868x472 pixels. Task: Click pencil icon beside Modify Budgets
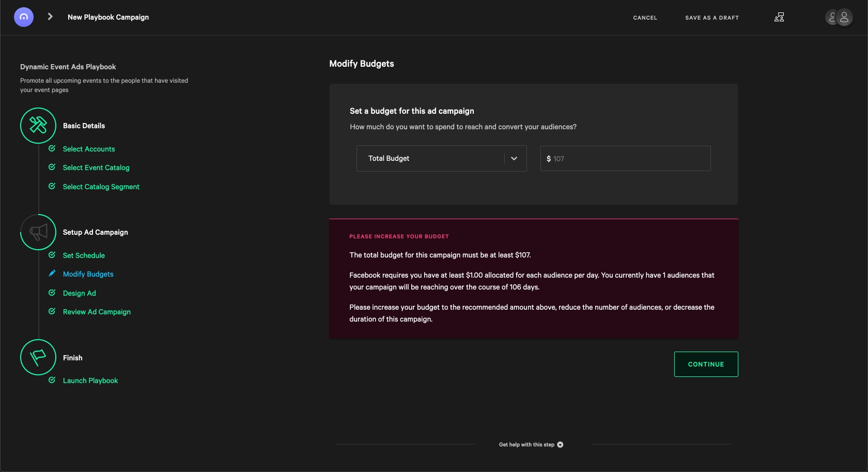coord(52,273)
